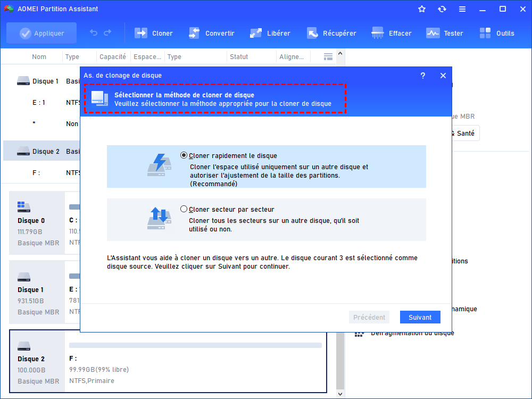Viewport: 532px width, 399px height.
Task: Select the Disque 0 disk map card
Action: [37, 223]
